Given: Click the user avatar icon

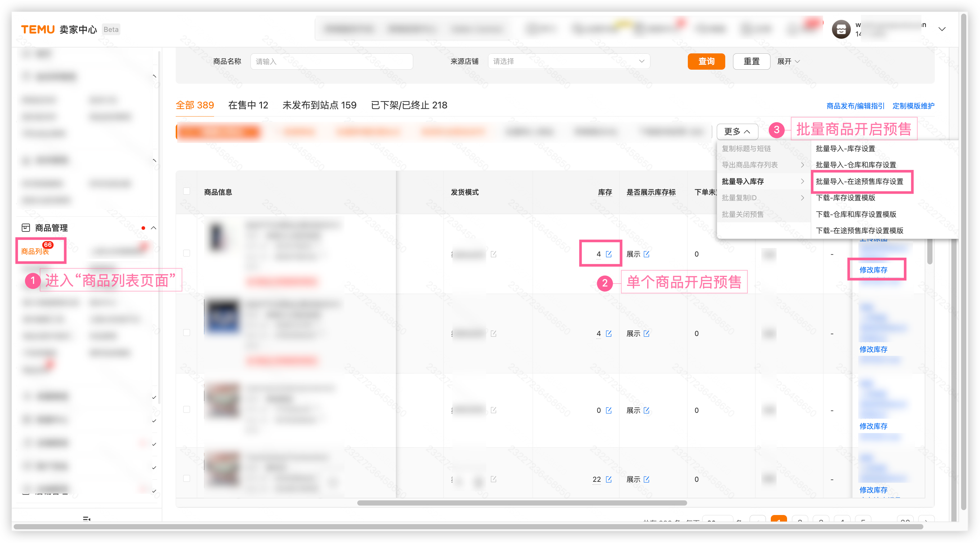Looking at the screenshot, I should pos(841,29).
